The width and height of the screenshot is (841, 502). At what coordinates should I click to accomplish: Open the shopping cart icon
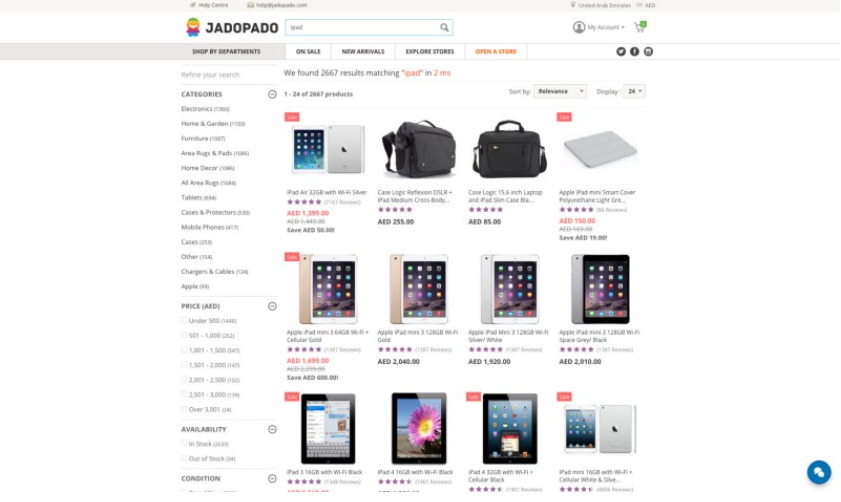(640, 27)
